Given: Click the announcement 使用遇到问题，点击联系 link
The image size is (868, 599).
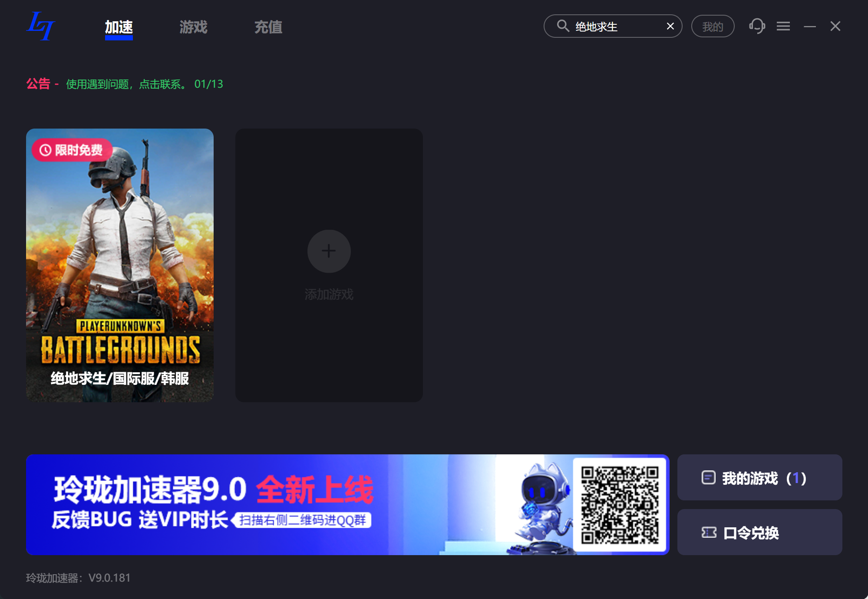Looking at the screenshot, I should (x=126, y=84).
